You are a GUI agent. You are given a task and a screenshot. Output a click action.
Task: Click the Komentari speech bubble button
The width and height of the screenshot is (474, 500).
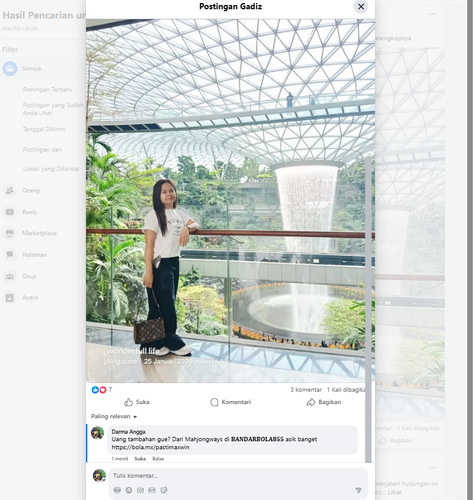coord(230,402)
